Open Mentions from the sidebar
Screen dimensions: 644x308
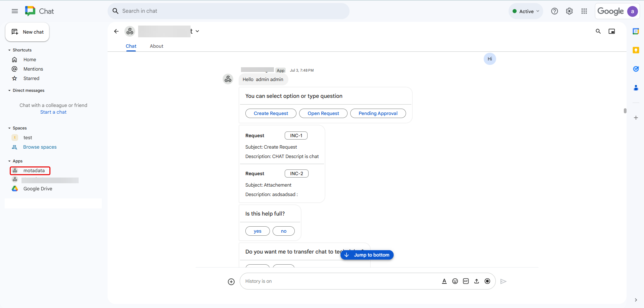33,69
